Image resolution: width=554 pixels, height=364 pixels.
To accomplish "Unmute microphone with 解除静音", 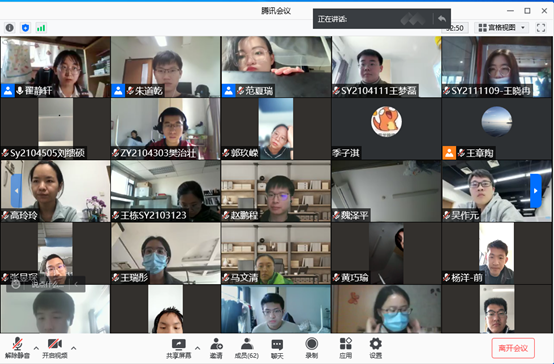I will click(x=17, y=348).
